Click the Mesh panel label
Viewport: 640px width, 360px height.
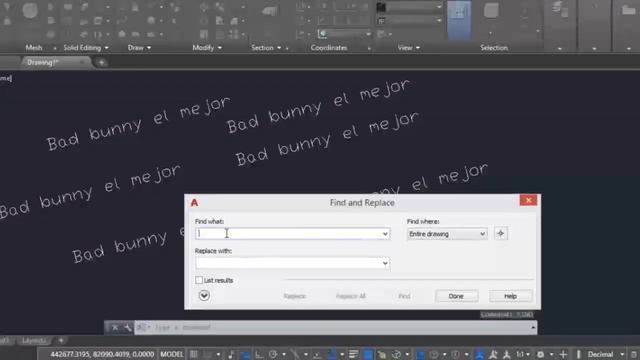coord(33,48)
